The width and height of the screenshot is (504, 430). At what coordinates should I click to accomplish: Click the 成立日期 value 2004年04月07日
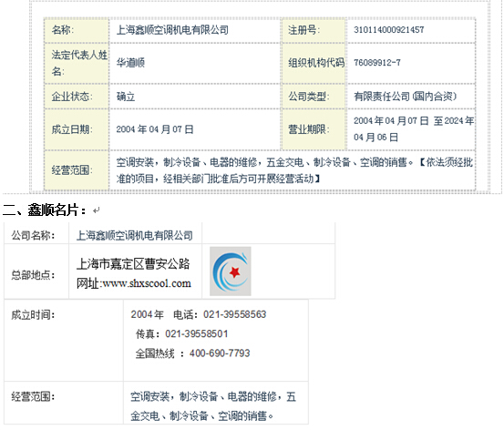coord(155,129)
